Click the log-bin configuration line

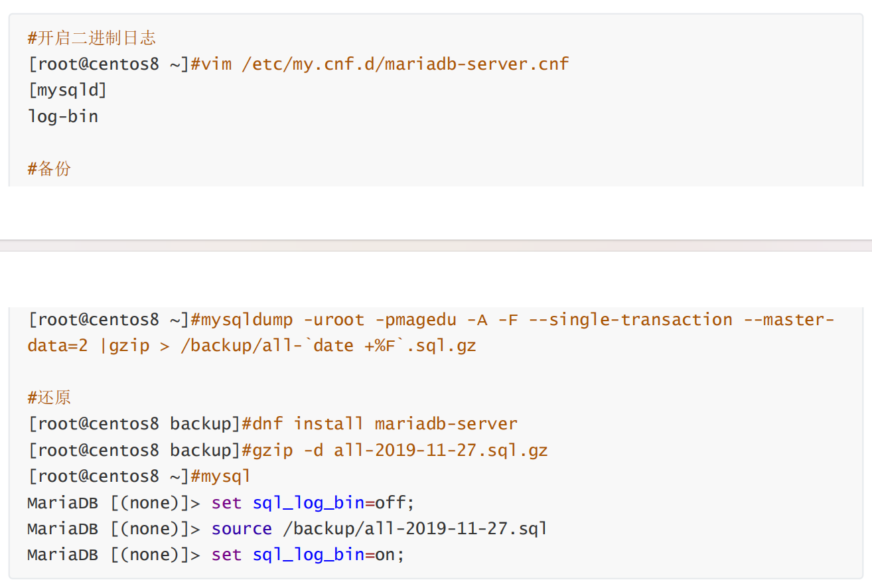click(x=63, y=116)
